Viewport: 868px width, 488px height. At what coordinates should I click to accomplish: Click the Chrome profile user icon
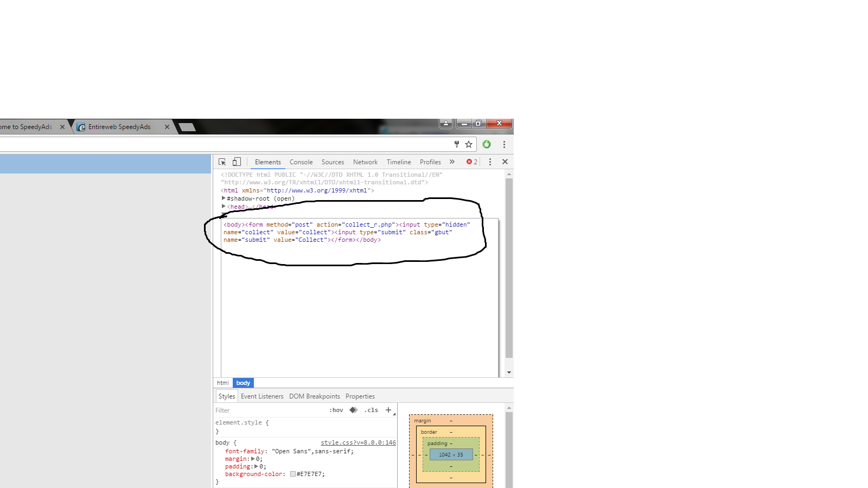[446, 123]
